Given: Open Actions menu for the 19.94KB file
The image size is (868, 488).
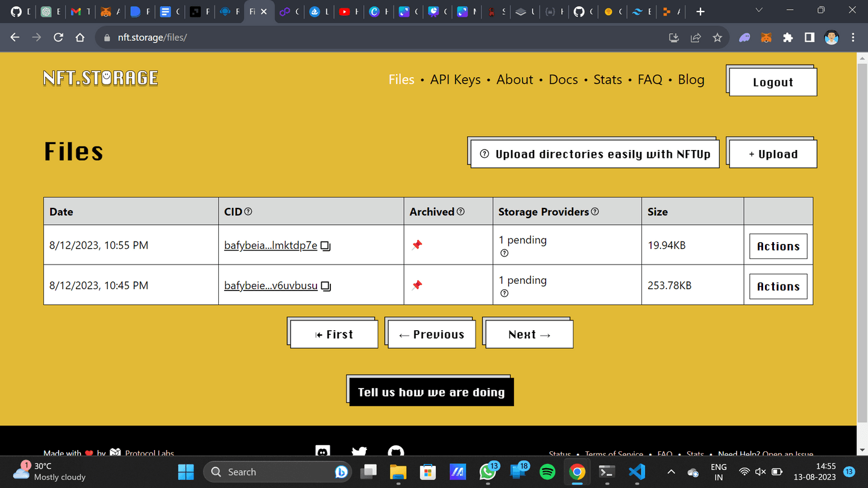Looking at the screenshot, I should coord(778,246).
